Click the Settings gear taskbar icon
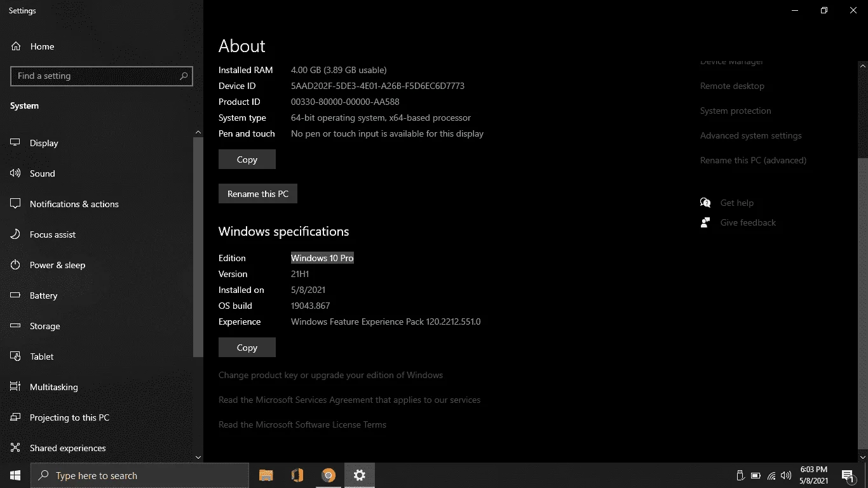The height and width of the screenshot is (488, 868). 360,475
